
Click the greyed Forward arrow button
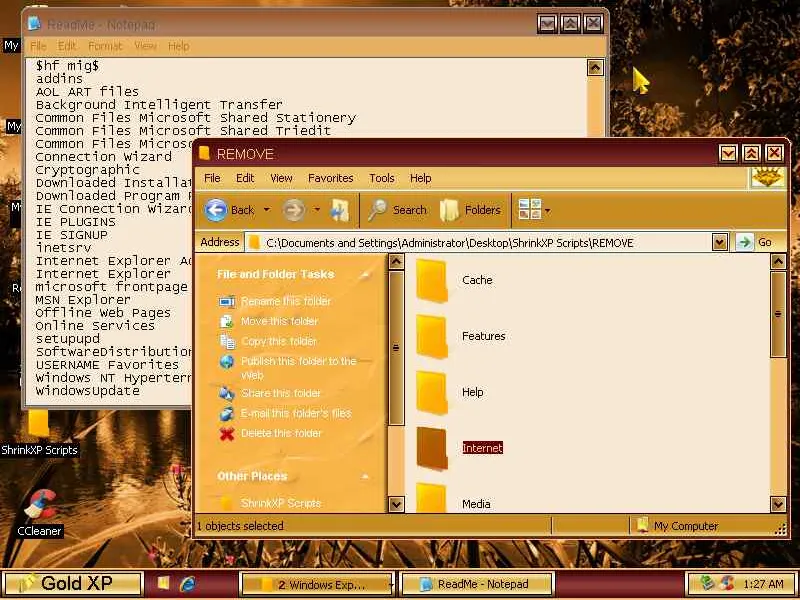294,210
